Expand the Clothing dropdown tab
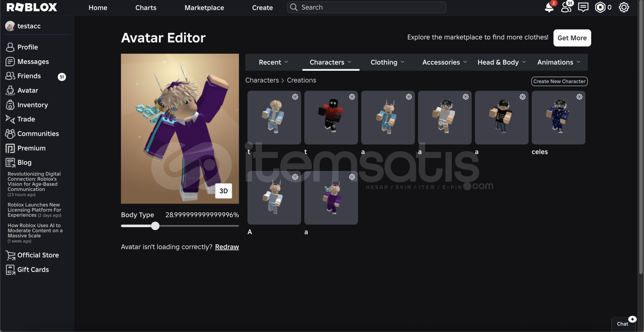Image resolution: width=644 pixels, height=332 pixels. click(387, 62)
